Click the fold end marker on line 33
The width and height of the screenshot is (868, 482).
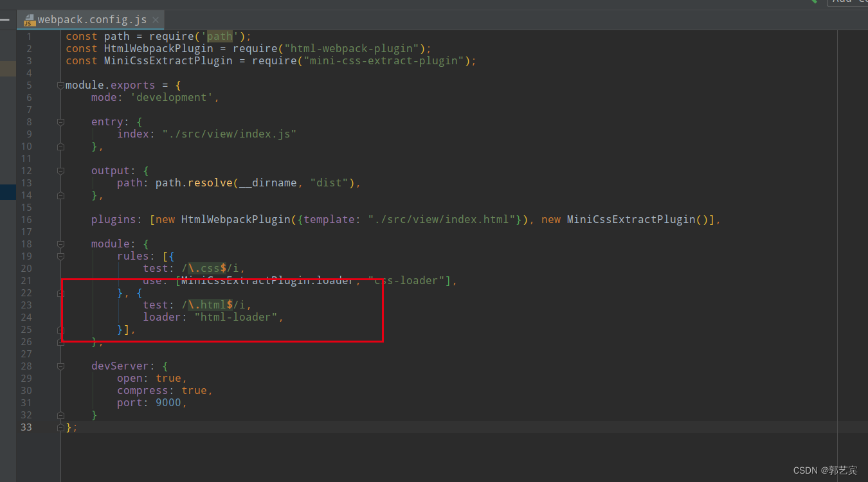coord(60,427)
